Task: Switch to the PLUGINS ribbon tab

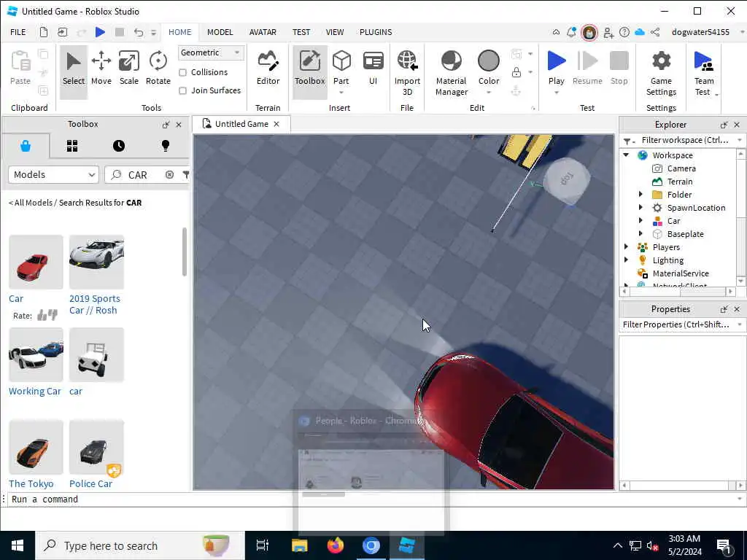Action: tap(376, 32)
